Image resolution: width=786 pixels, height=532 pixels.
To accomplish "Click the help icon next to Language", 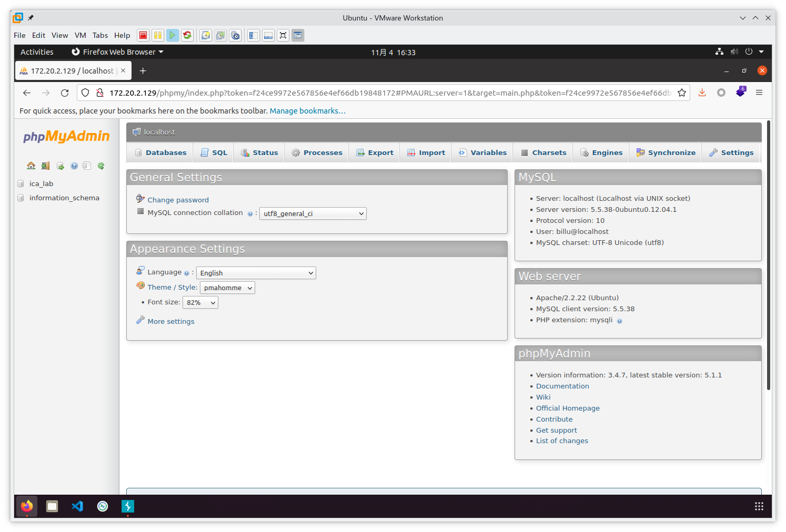I will [186, 273].
